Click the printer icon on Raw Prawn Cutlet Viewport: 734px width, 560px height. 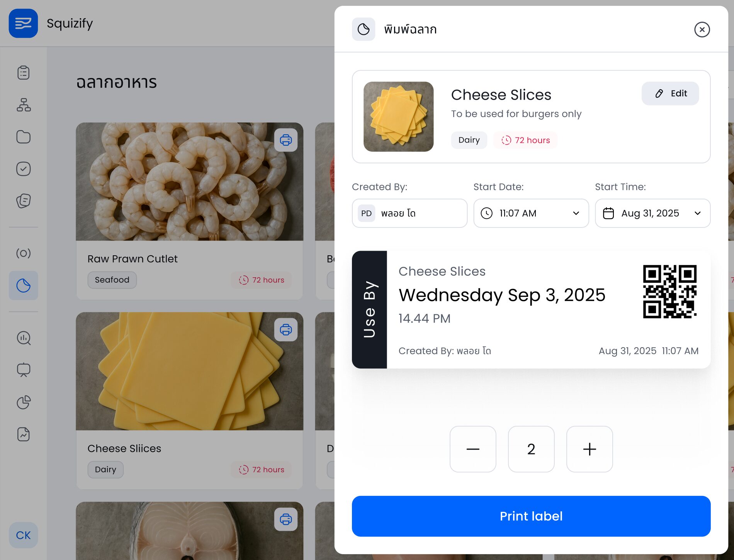click(x=286, y=140)
